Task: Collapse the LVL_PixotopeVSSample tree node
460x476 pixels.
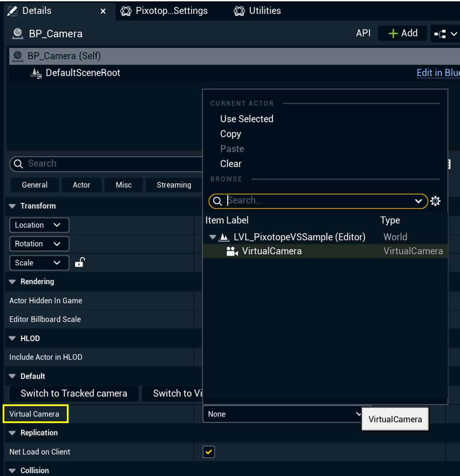Action: [x=213, y=237]
